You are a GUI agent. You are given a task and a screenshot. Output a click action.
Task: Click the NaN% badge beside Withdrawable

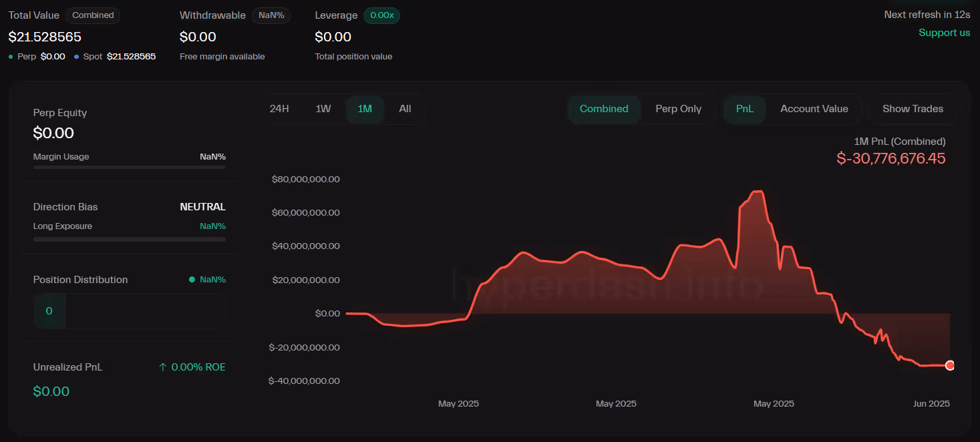pos(271,15)
